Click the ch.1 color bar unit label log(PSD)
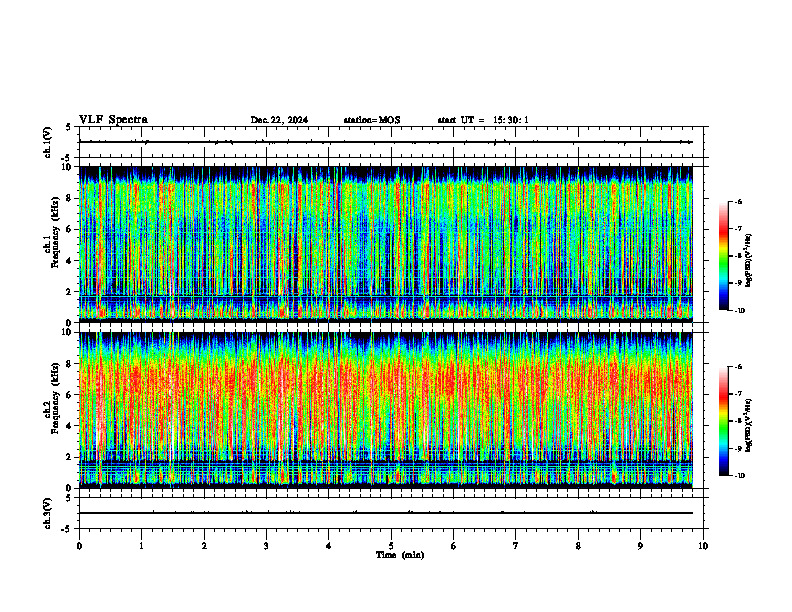Screen dimensions: 792x612 749,260
